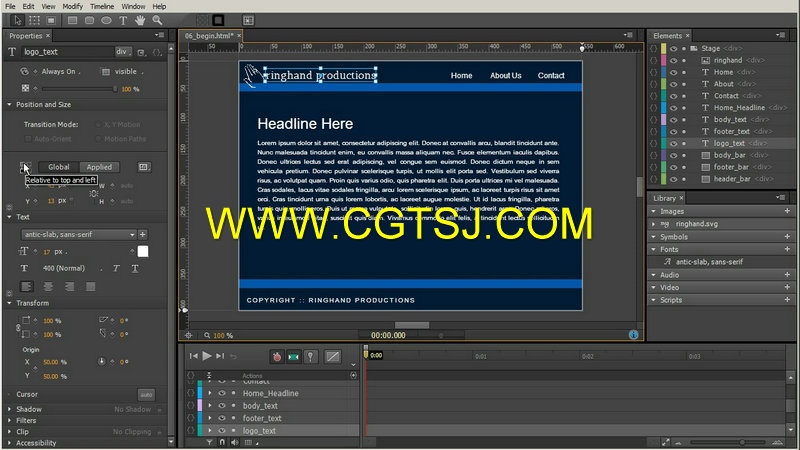Select the Elements panel tab
The height and width of the screenshot is (450, 800).
pyautogui.click(x=667, y=36)
